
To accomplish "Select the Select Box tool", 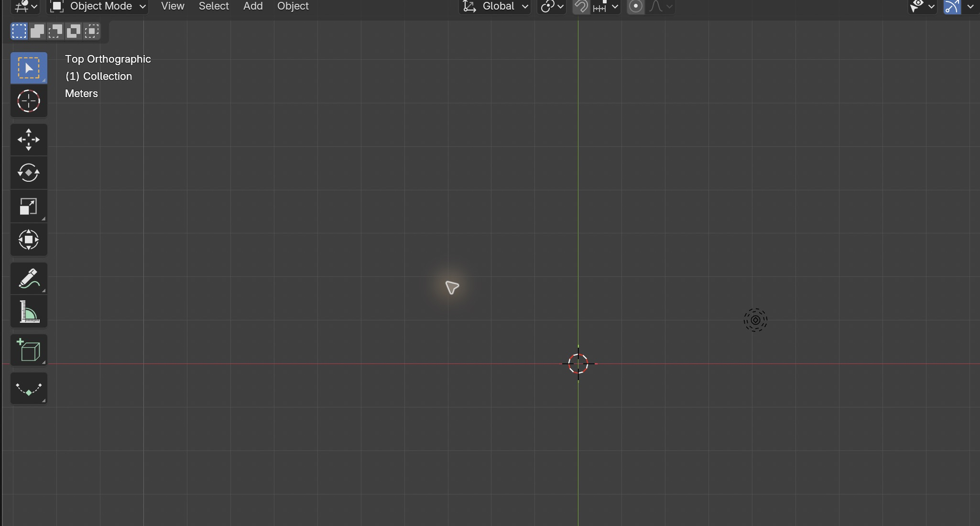I will click(29, 68).
